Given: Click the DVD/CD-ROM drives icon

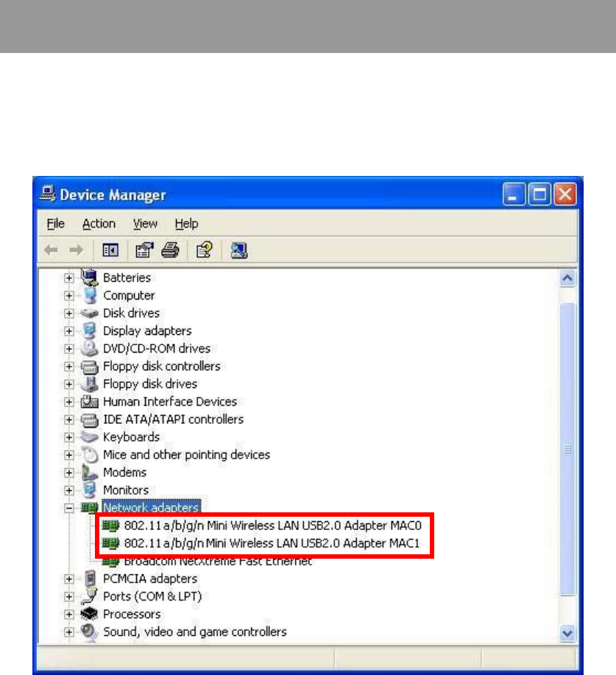Looking at the screenshot, I should coord(89,348).
